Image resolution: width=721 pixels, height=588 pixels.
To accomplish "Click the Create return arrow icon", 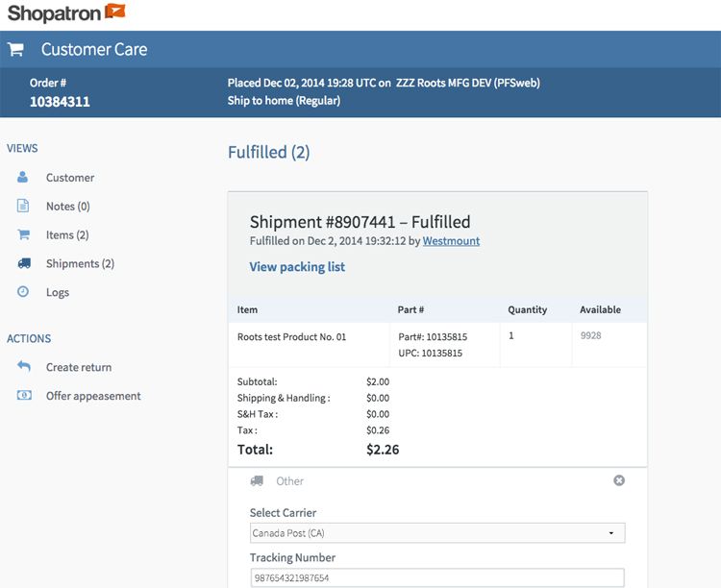I will coord(24,367).
